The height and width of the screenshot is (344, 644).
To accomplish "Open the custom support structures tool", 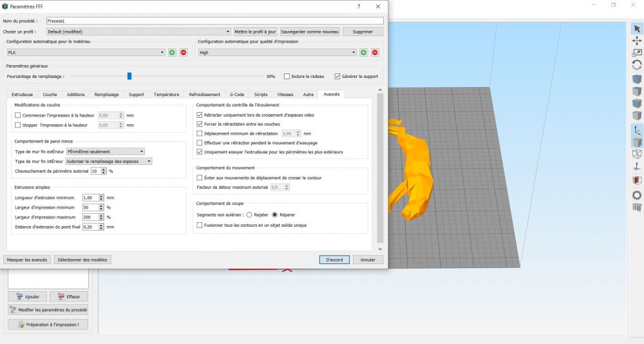I will [x=637, y=207].
